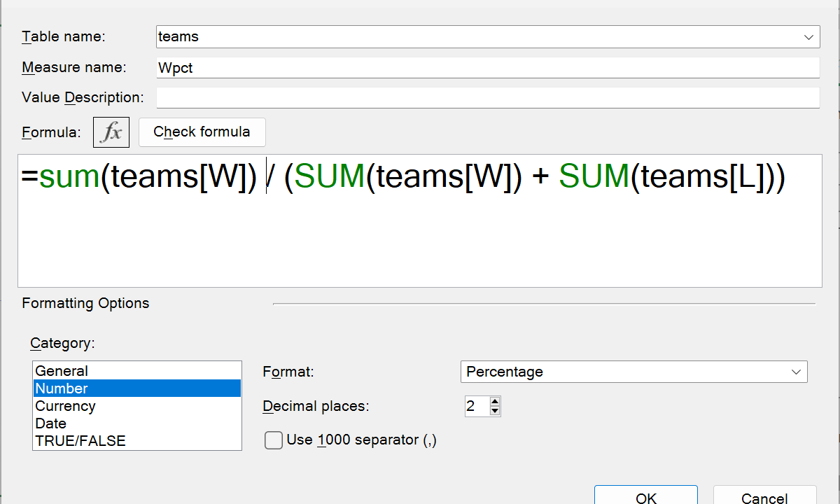
Task: Select Date category option
Action: click(x=50, y=423)
